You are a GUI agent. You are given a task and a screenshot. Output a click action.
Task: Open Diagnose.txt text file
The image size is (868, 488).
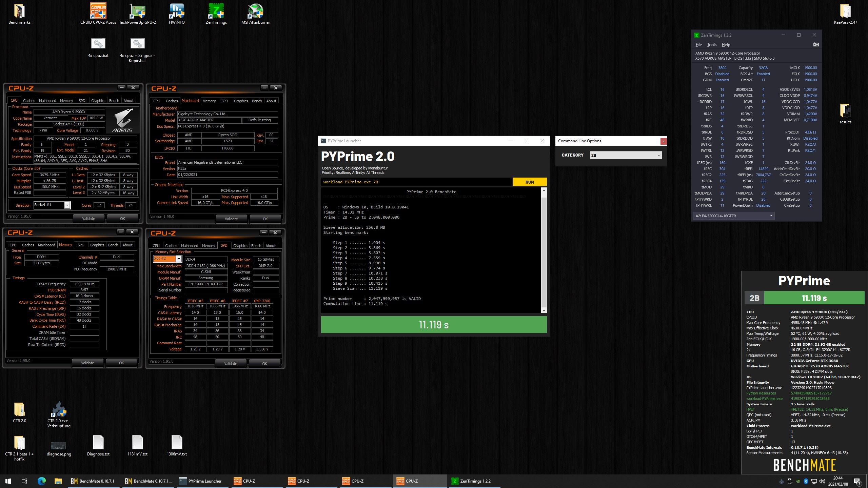point(98,446)
